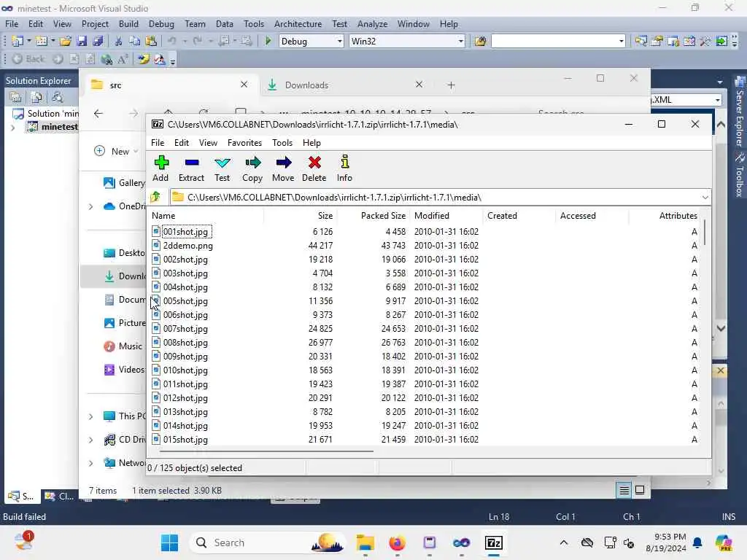Select 015shot.jpg in 7-Zip file list
747x560 pixels.
coord(185,440)
